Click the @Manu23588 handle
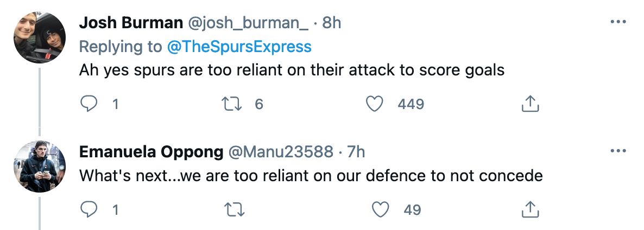Image resolution: width=644 pixels, height=230 pixels. [282, 152]
